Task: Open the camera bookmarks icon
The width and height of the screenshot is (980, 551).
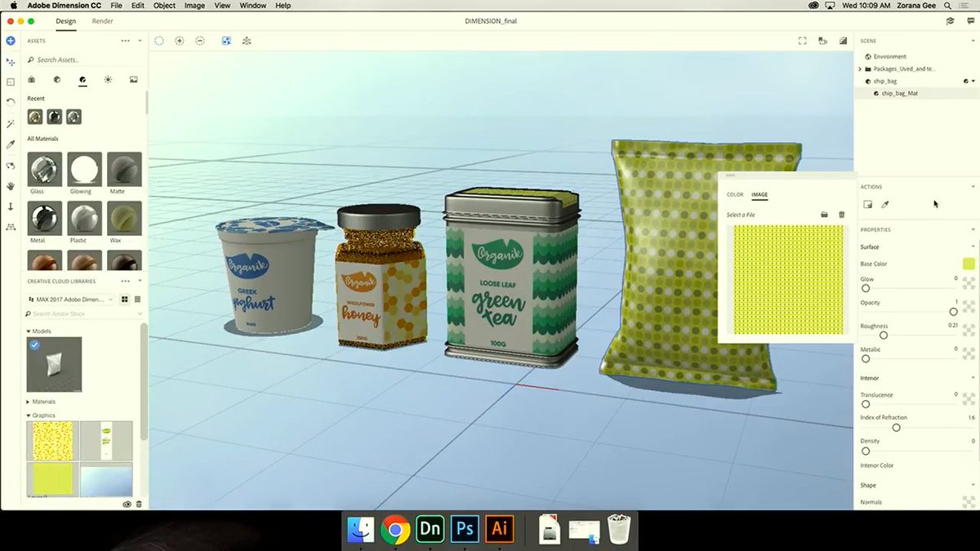Action: (822, 40)
